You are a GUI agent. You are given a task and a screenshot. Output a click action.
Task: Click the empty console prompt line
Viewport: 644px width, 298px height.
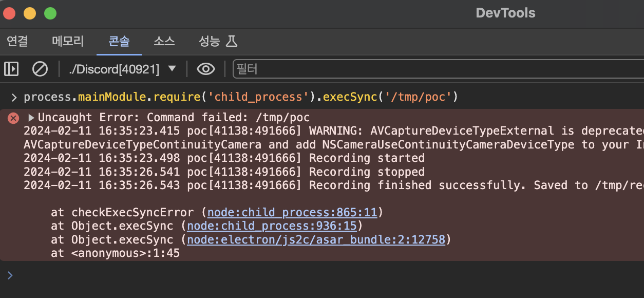click(308, 276)
